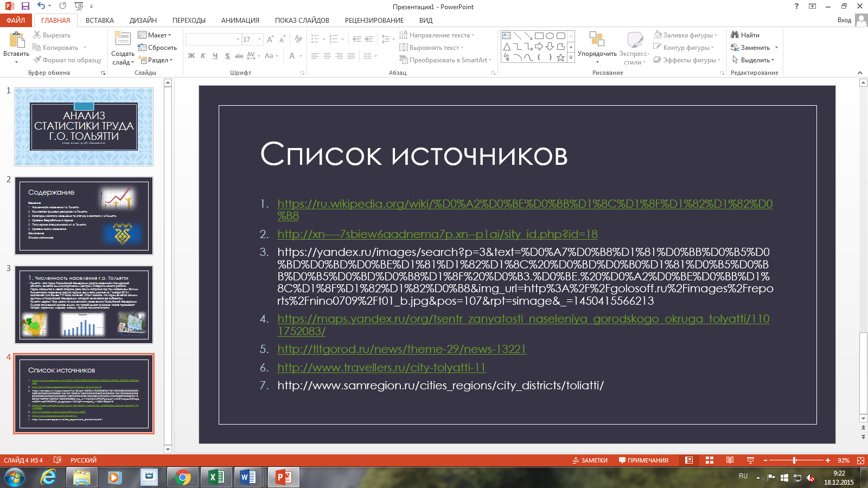Undo last action with the Undo arrow
This screenshot has width=868, height=488.
[x=41, y=7]
